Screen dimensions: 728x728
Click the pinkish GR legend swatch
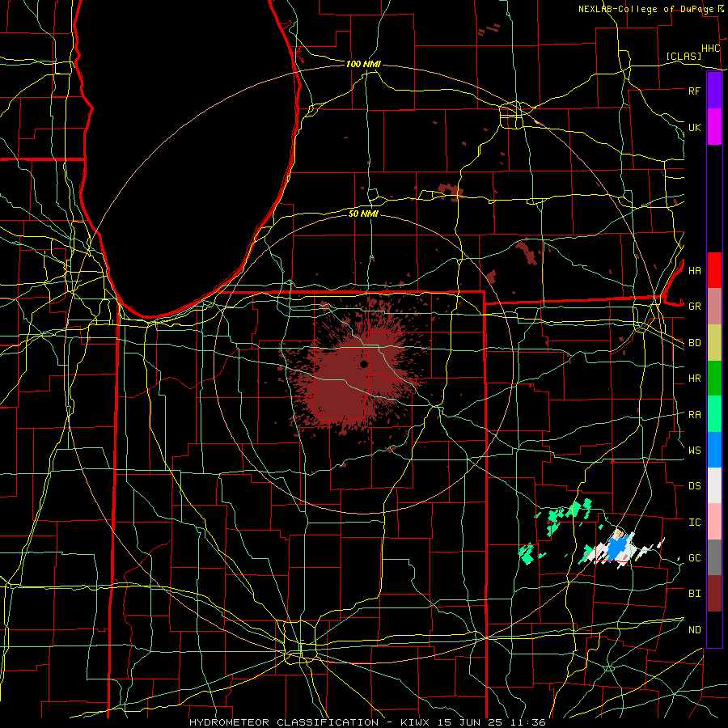714,307
